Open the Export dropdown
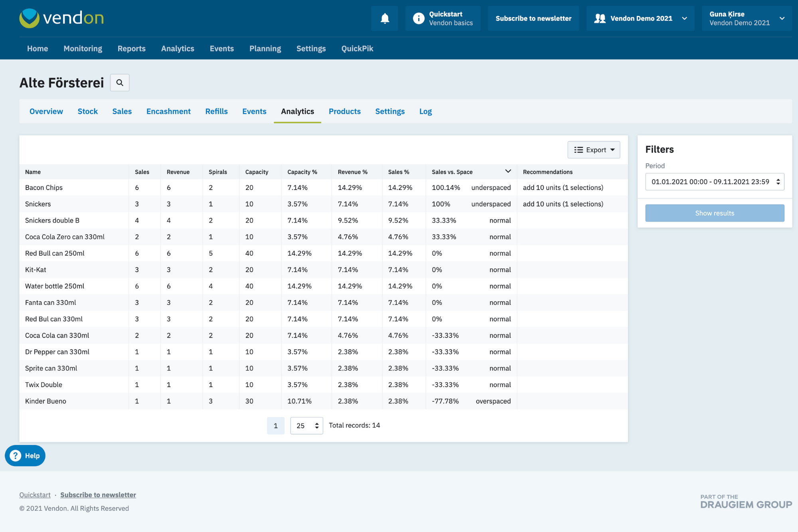This screenshot has width=798, height=532. (594, 150)
